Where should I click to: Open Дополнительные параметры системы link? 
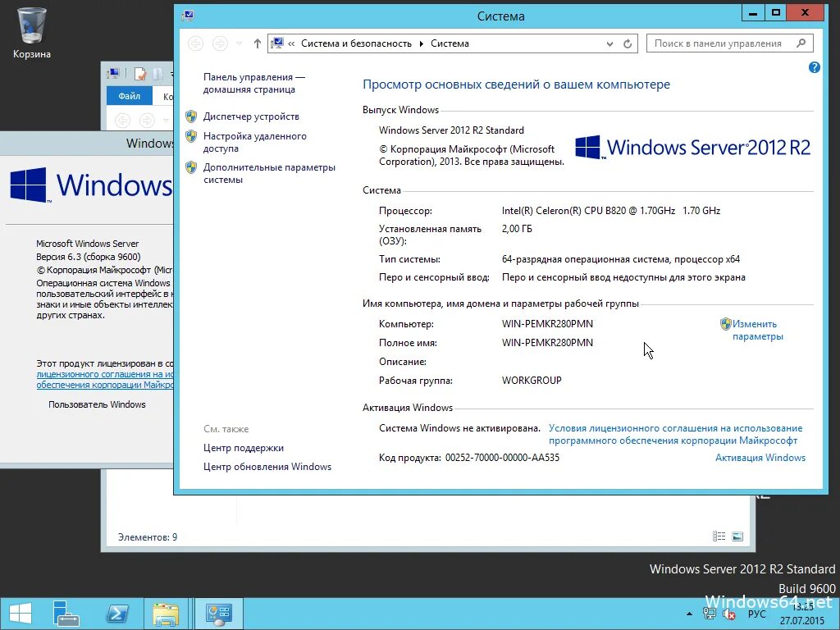(x=269, y=173)
